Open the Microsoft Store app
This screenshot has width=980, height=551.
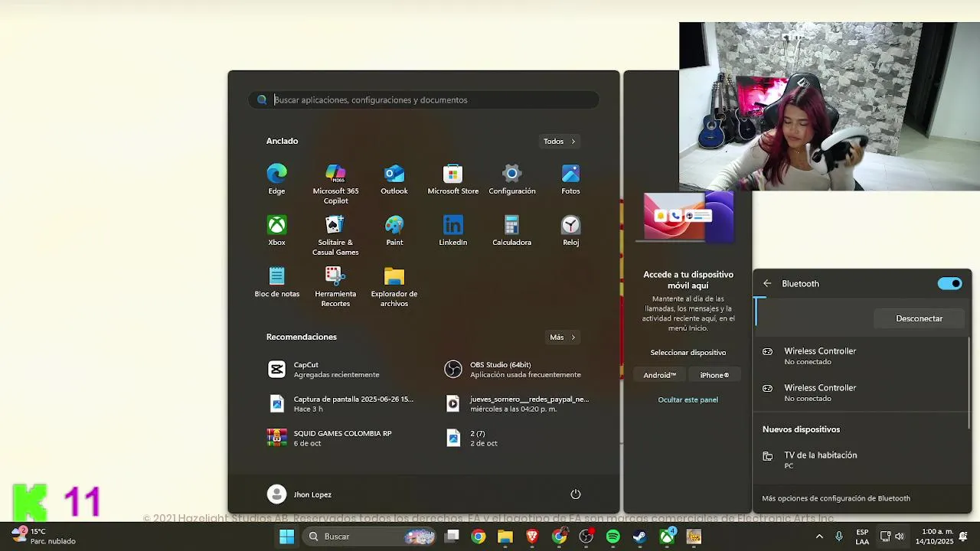[x=452, y=180]
